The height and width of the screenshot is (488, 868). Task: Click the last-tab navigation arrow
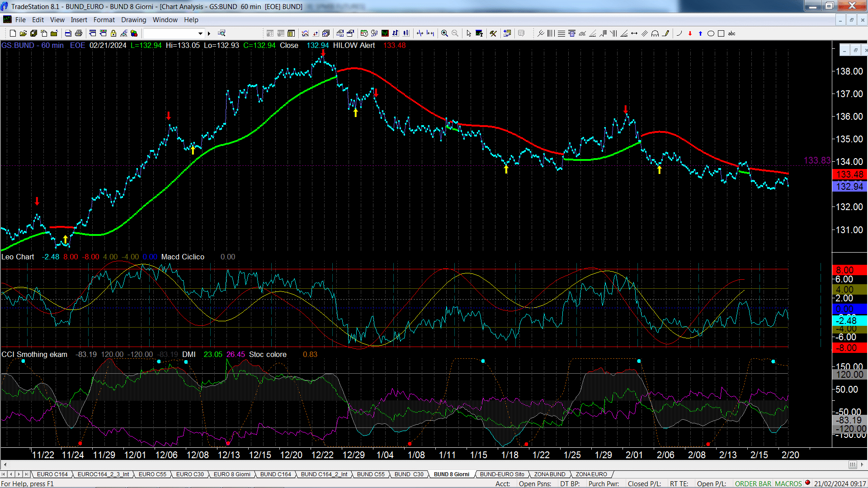click(26, 474)
